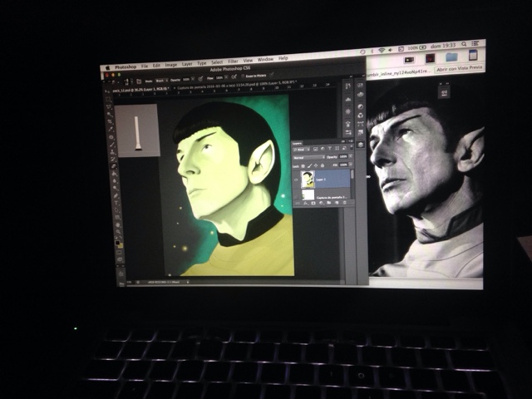Click the delete layer trash icon
The height and width of the screenshot is (399, 532).
[x=344, y=203]
